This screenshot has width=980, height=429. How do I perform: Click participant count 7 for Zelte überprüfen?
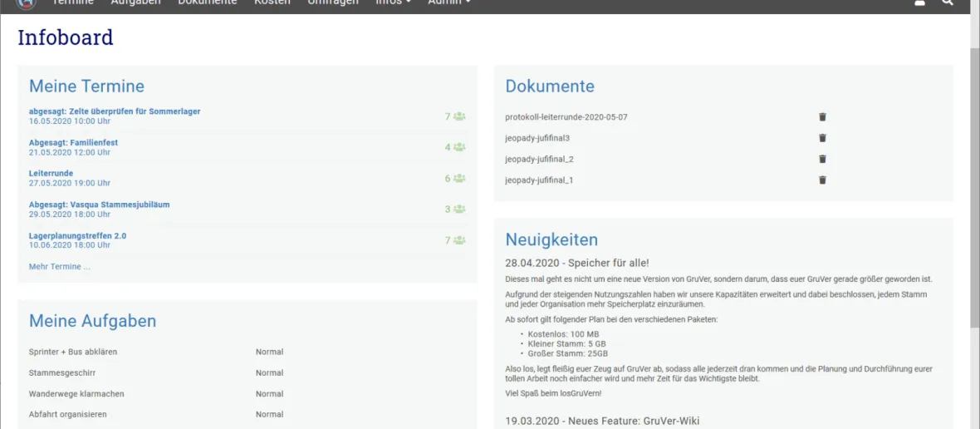coord(448,116)
